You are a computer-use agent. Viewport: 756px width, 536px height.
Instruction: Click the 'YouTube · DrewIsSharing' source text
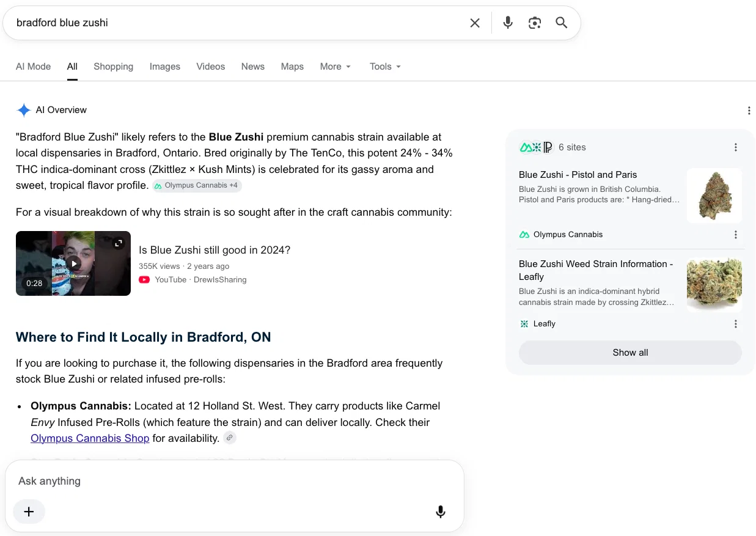(200, 279)
